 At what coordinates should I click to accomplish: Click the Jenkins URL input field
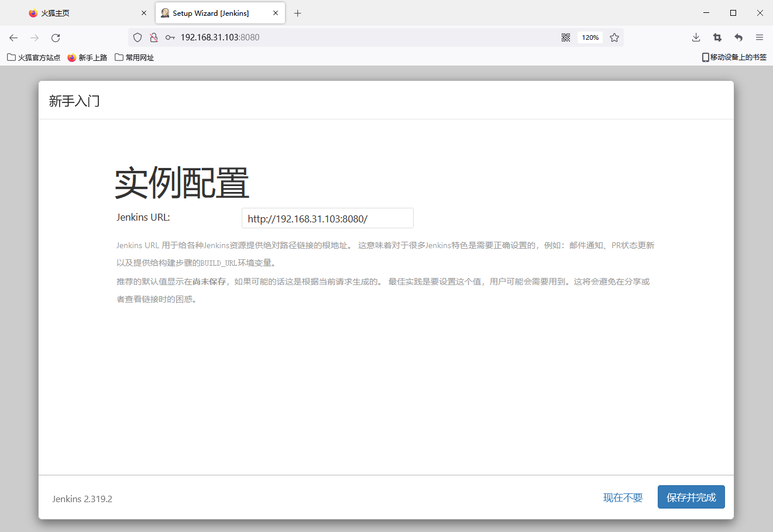coord(327,218)
